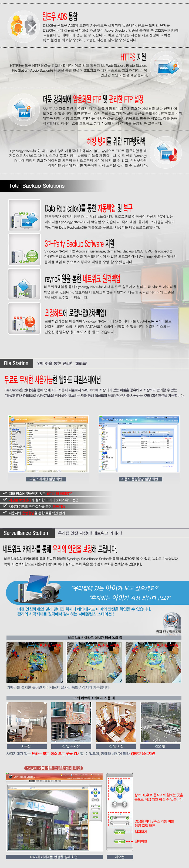Viewport: 189px width, 868px height.
Task: Adjust the x1 zoom slider on remote
Action: [120, 818]
